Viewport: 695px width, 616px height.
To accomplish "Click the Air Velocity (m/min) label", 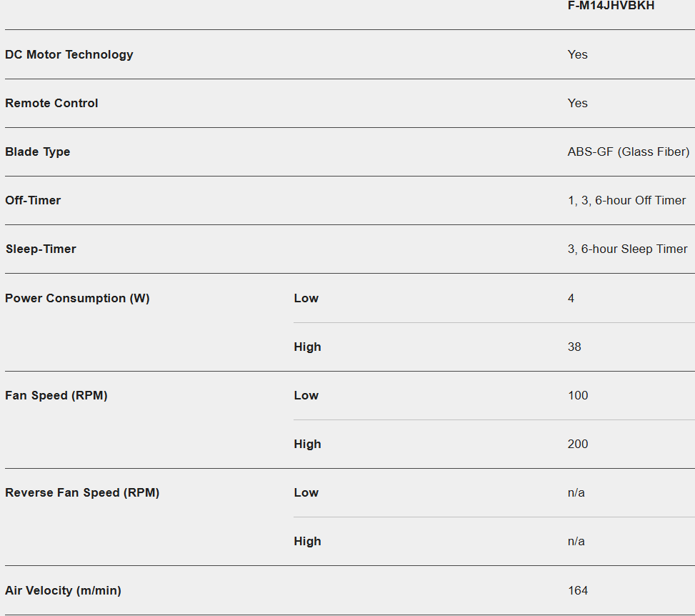I will click(x=63, y=590).
